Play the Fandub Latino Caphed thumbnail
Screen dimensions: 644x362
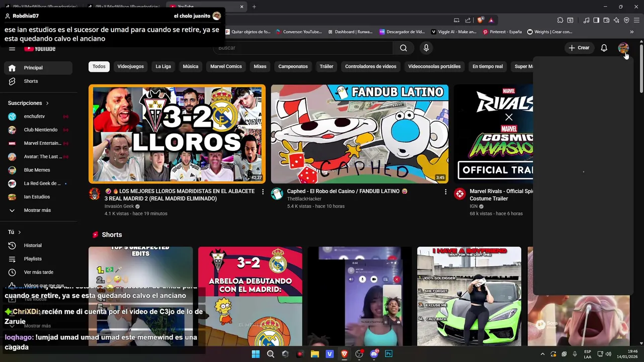360,134
